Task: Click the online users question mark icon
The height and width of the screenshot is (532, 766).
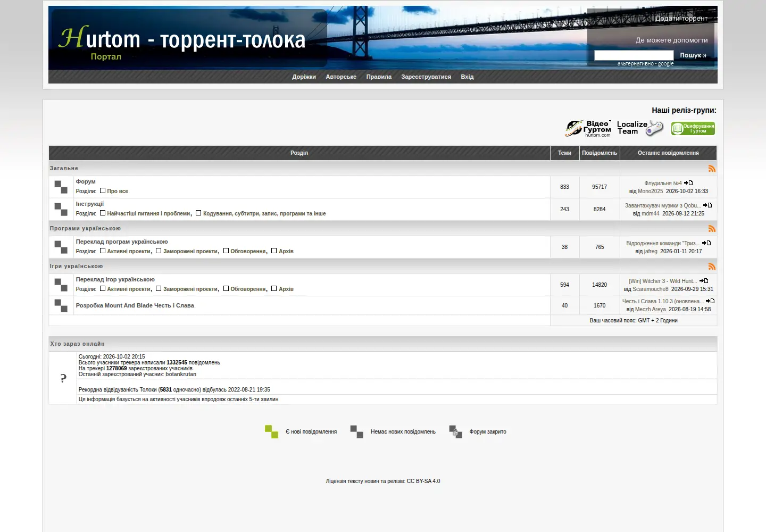Action: coord(63,379)
